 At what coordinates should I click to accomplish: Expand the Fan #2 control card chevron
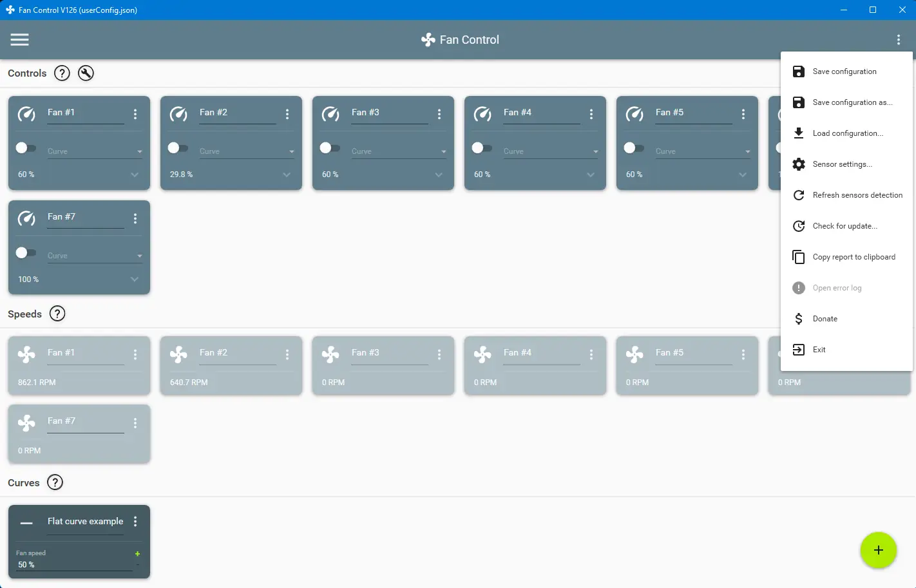(287, 175)
